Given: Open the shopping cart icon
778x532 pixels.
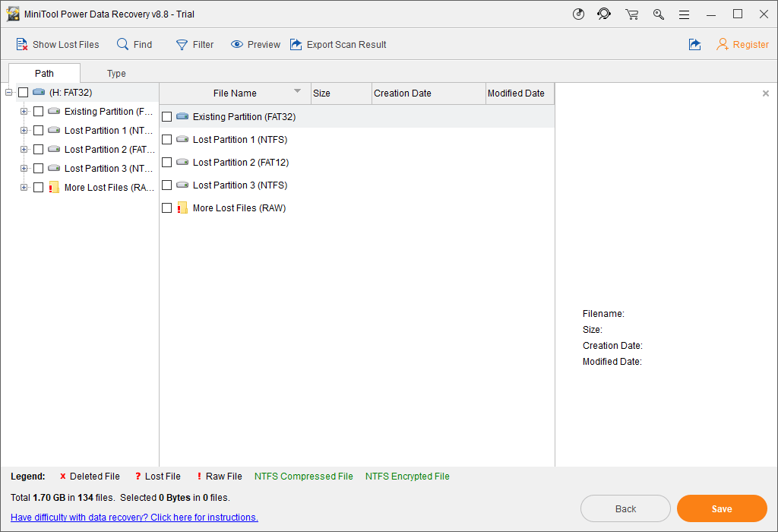Looking at the screenshot, I should click(631, 14).
